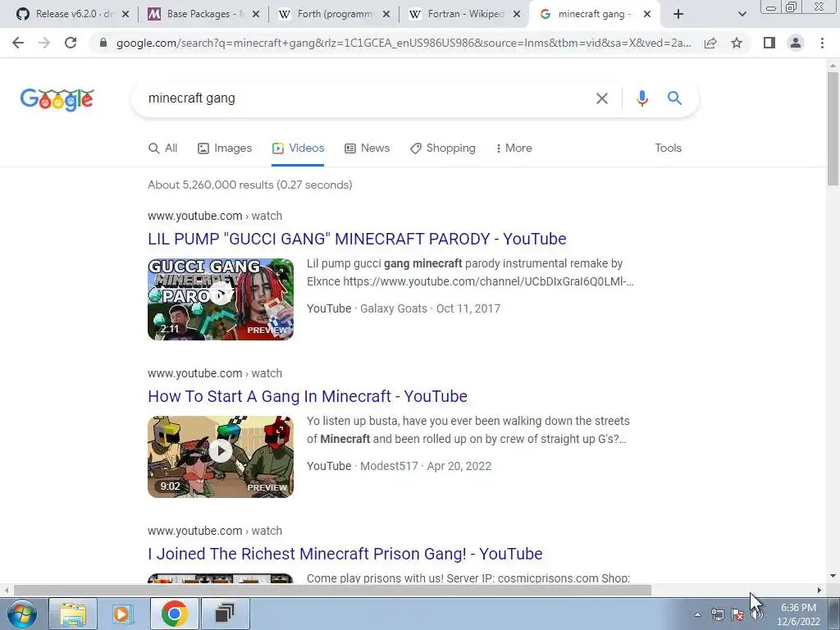Viewport: 840px width, 630px height.
Task: Select the News search tab
Action: coord(367,148)
